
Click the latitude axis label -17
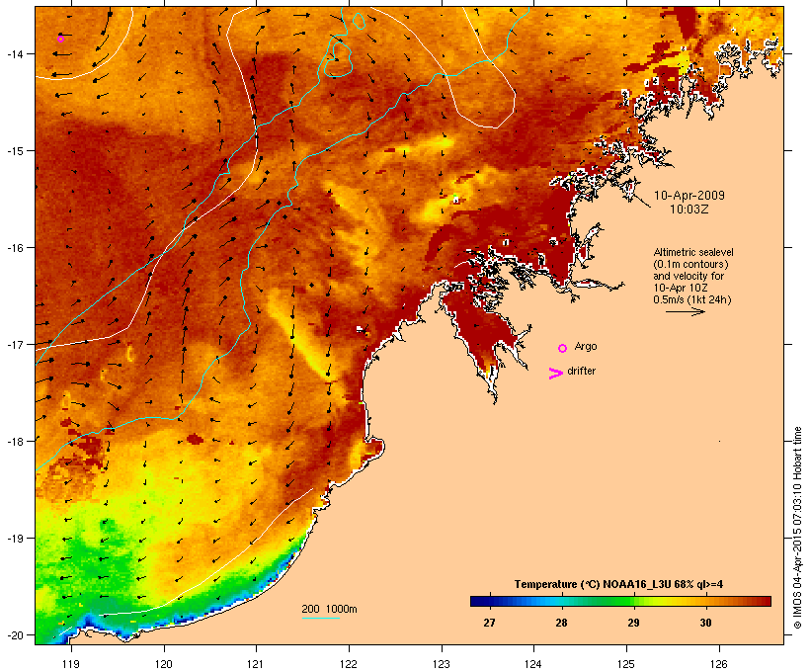[14, 344]
